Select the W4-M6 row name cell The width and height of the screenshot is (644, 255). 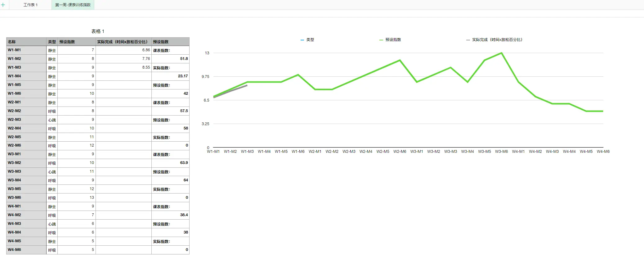(26, 250)
